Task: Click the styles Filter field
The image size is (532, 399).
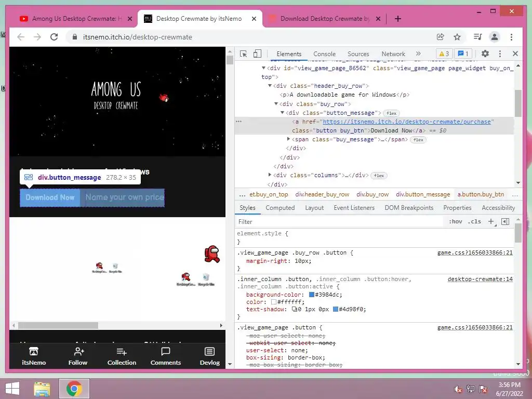Action: point(339,221)
